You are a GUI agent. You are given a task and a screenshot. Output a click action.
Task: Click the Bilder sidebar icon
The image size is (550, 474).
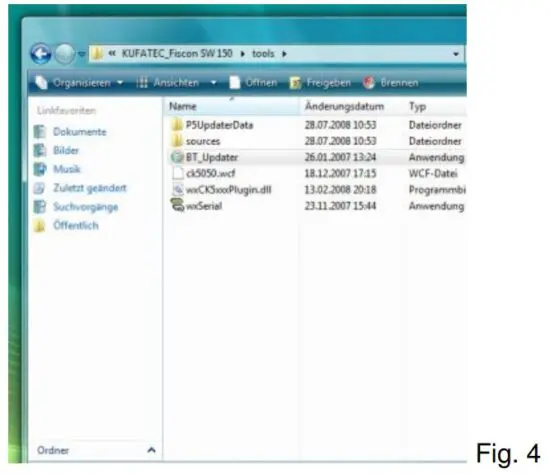[x=40, y=151]
